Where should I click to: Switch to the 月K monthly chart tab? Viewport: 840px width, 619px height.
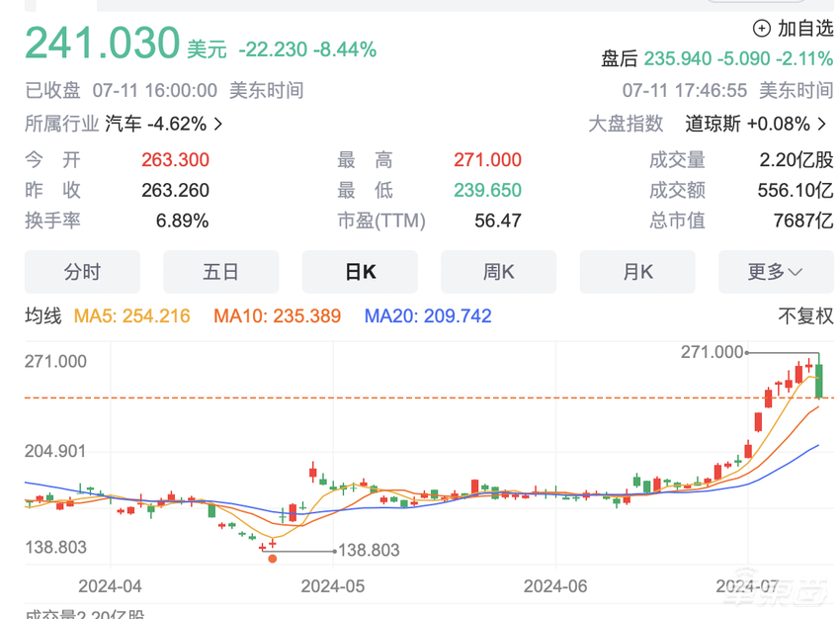637,272
